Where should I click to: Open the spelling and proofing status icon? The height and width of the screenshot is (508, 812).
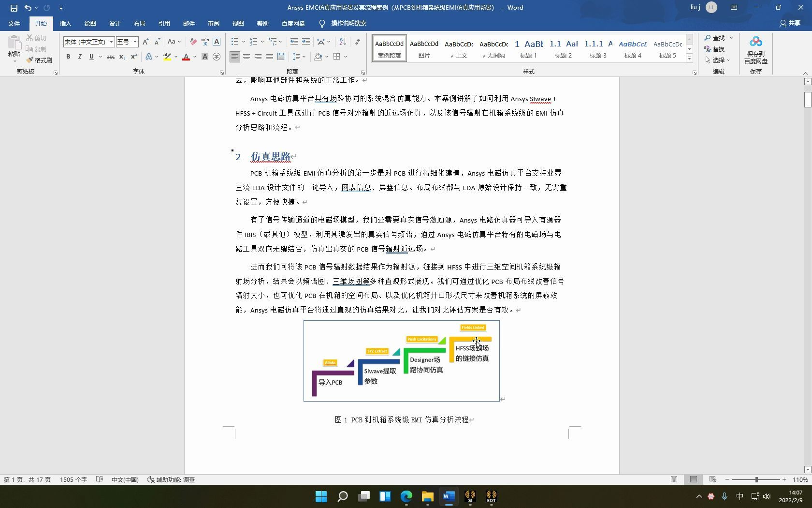tap(100, 479)
